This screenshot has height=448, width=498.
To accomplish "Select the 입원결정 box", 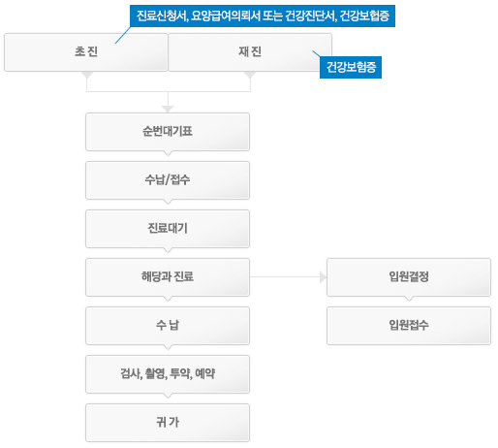I will tap(409, 277).
